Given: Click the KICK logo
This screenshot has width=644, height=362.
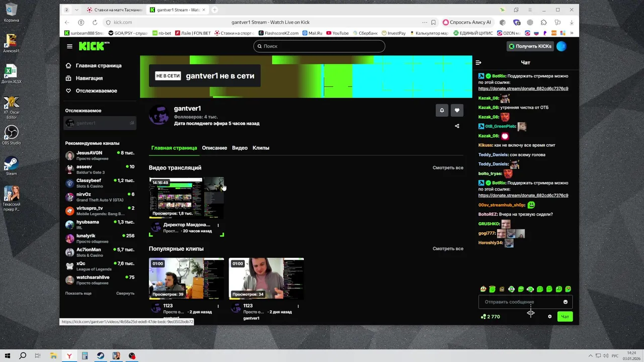Looking at the screenshot, I should (x=94, y=46).
